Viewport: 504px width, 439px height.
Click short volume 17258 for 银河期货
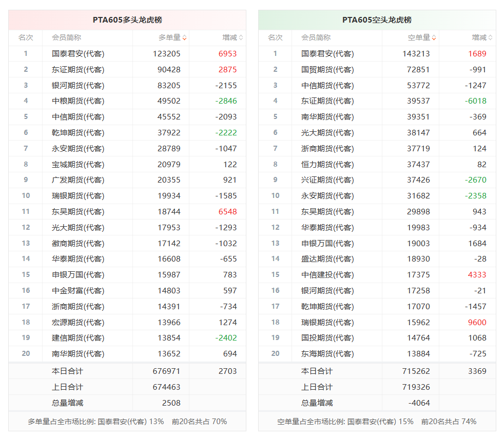(x=418, y=291)
